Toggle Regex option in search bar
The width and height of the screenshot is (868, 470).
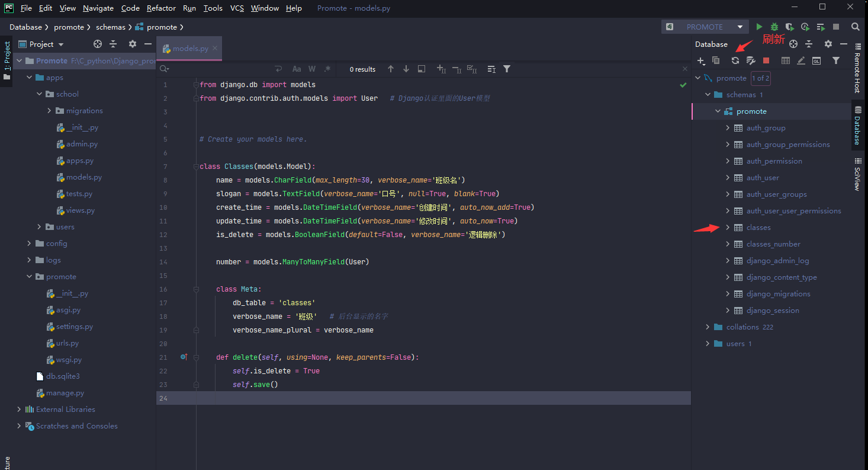[x=327, y=69]
